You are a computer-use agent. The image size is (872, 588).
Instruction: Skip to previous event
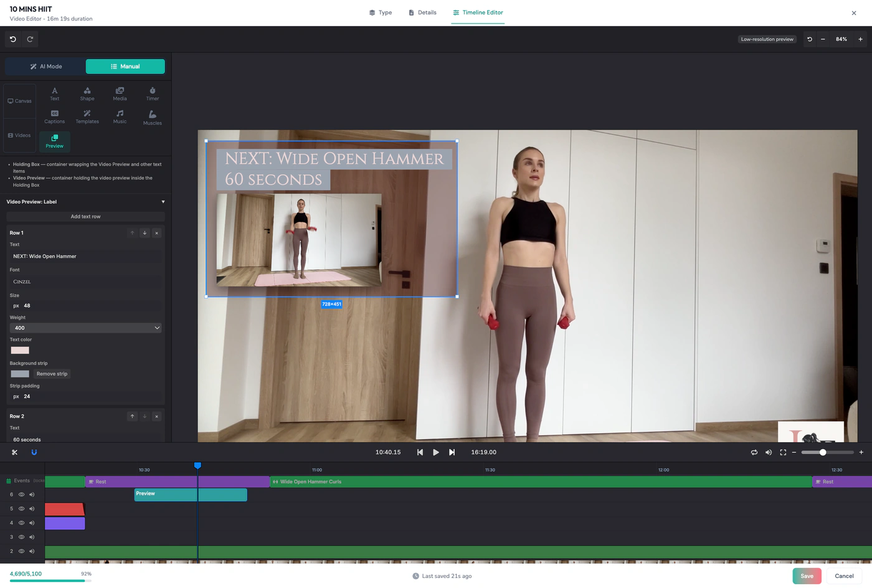pyautogui.click(x=420, y=452)
